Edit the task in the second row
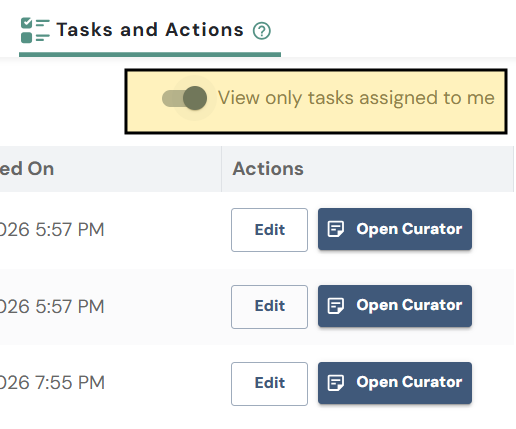Image resolution: width=516 pixels, height=429 pixels. point(269,307)
